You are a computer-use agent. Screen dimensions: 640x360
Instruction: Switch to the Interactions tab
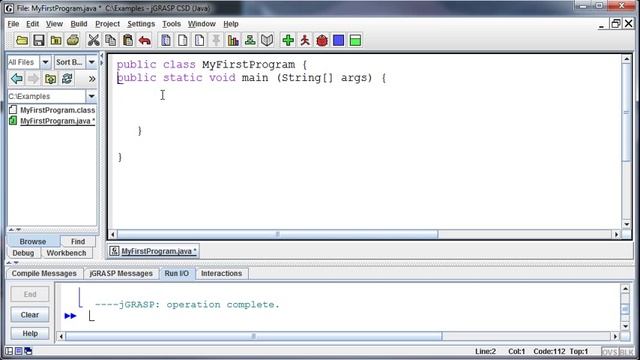coord(221,273)
